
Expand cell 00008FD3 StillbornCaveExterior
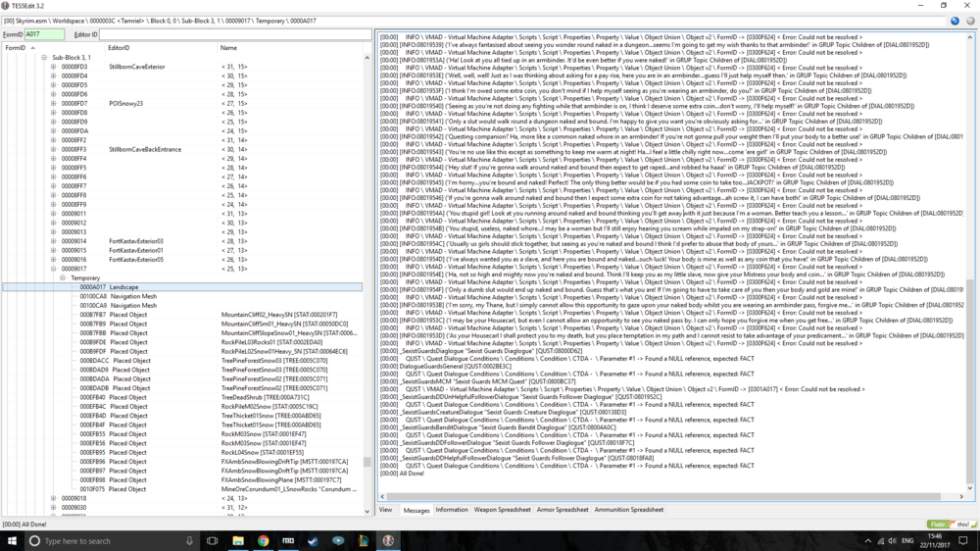tap(53, 67)
